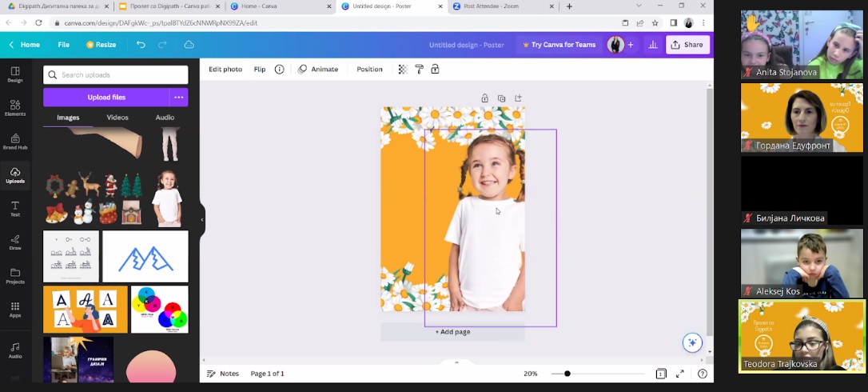868x392 pixels.
Task: Switch to the Videos tab
Action: coord(117,118)
